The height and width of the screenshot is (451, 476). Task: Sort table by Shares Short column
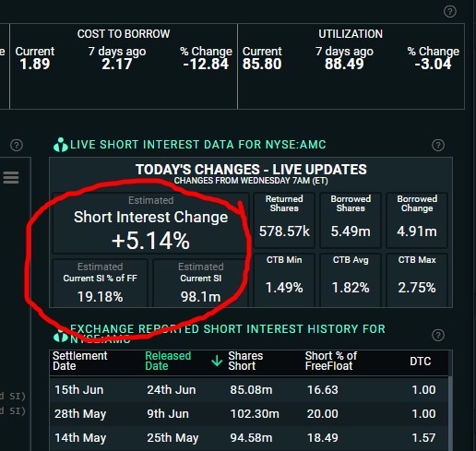[245, 361]
